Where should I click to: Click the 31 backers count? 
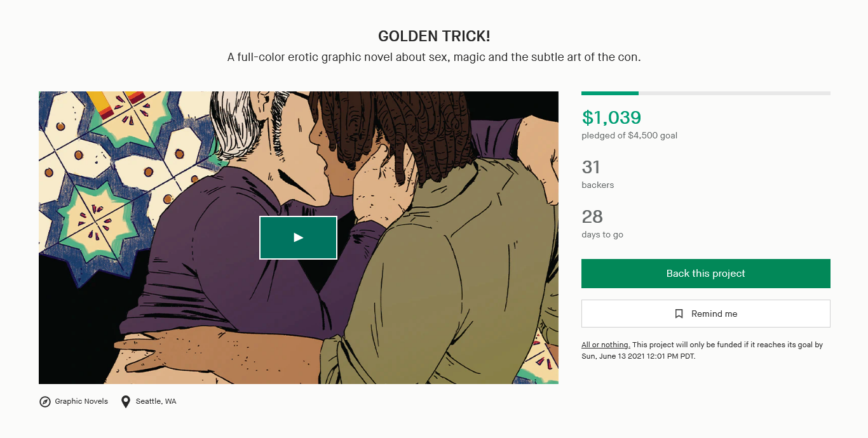(591, 167)
